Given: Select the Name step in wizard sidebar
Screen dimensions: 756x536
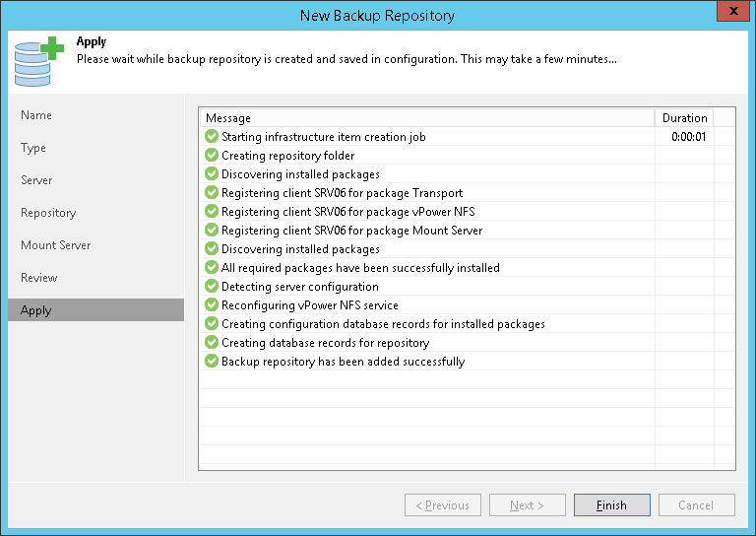Looking at the screenshot, I should [x=36, y=115].
